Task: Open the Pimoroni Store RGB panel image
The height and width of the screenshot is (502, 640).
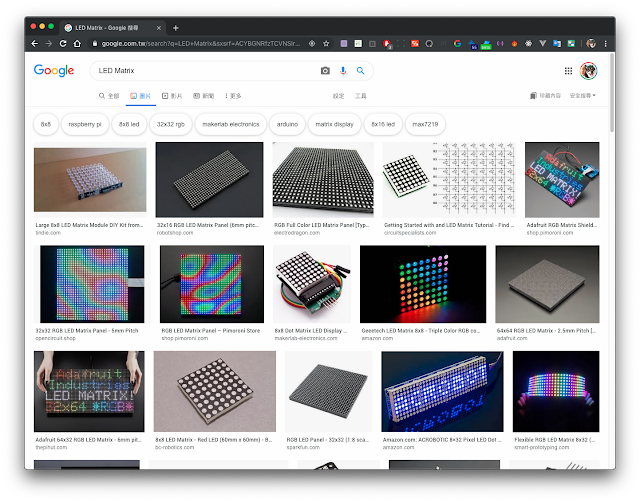Action: tap(212, 284)
